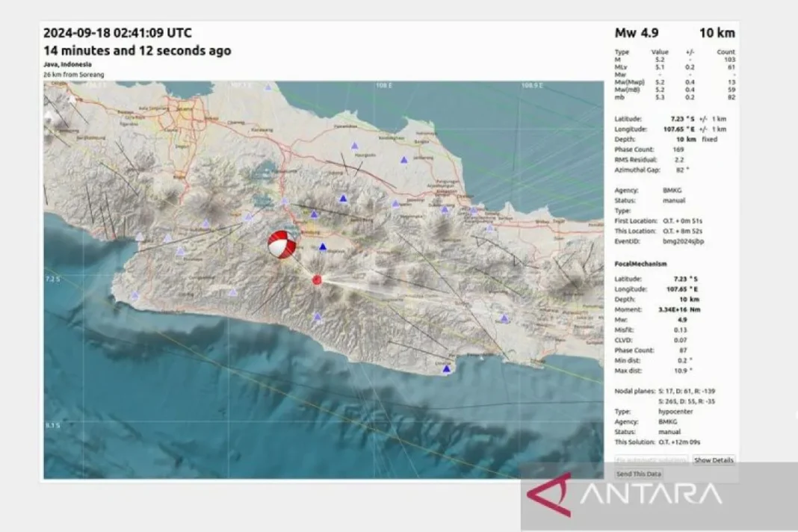798x532 pixels.
Task: Click origin time 2024-09-18 02:41:09 UTC
Action: click(x=117, y=33)
